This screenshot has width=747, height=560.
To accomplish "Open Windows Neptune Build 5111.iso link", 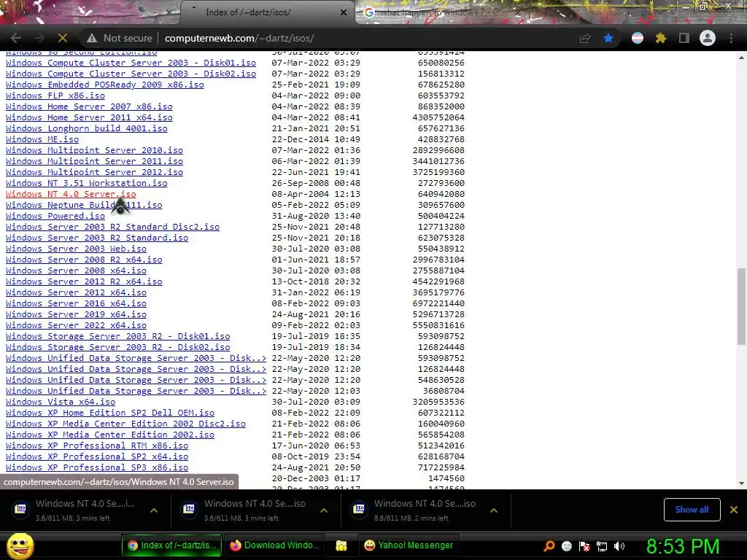I will 84,205.
